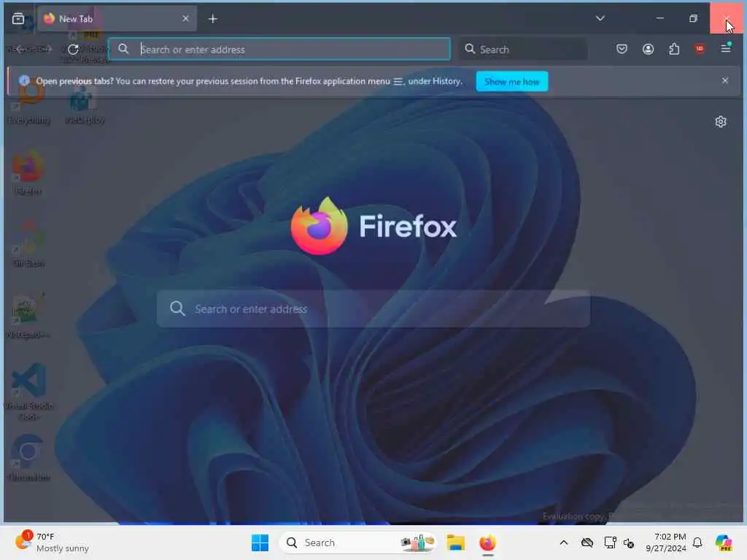
Task: Click the center Search or enter address field
Action: click(373, 309)
